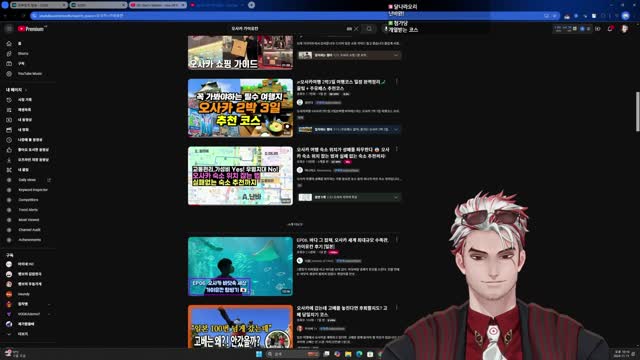This screenshot has width=640, height=360.
Task: Open the Hoody subscription channel
Action: 23,294
